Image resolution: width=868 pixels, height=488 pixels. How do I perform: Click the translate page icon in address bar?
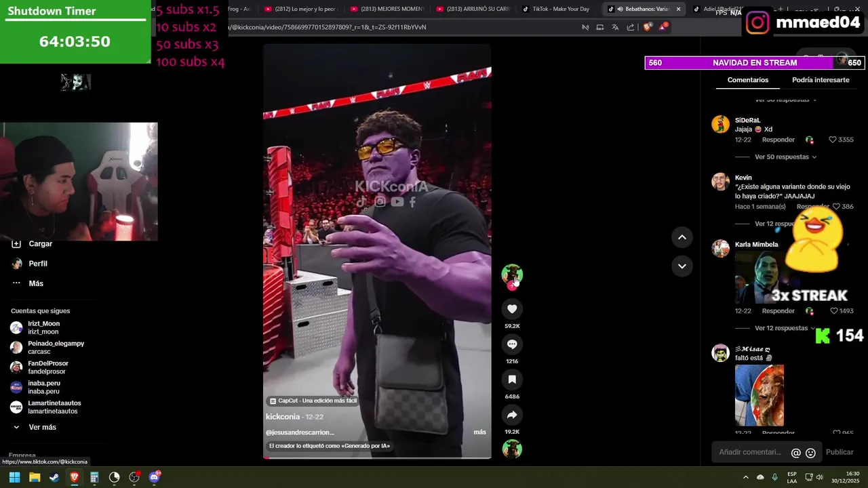coord(615,27)
